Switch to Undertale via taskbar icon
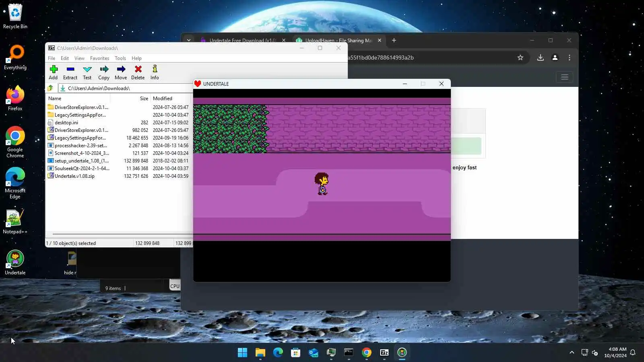 [402, 353]
